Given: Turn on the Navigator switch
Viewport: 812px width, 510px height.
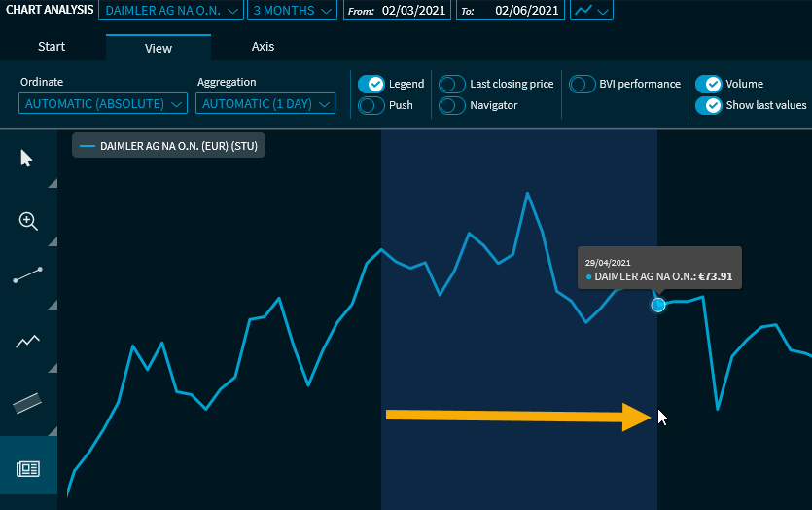Looking at the screenshot, I should [452, 105].
